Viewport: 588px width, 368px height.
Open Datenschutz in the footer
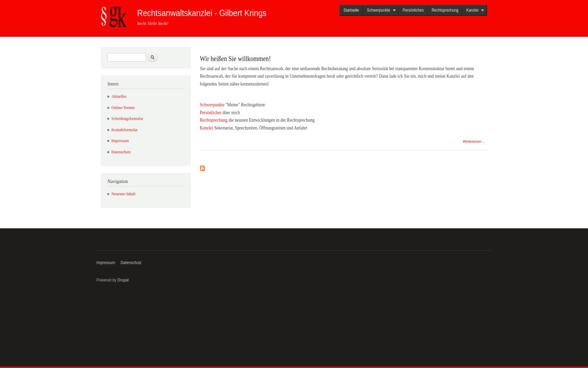(x=131, y=263)
